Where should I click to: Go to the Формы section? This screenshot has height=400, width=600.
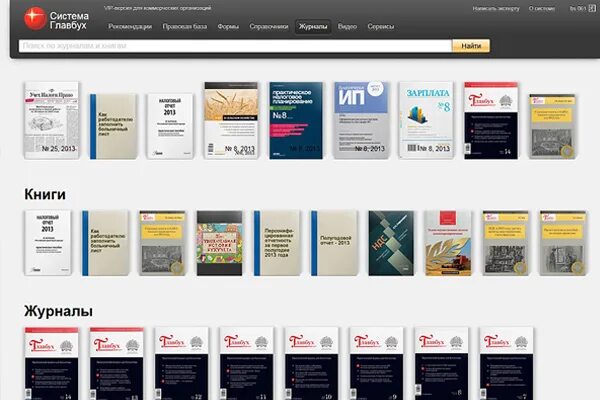coord(228,26)
